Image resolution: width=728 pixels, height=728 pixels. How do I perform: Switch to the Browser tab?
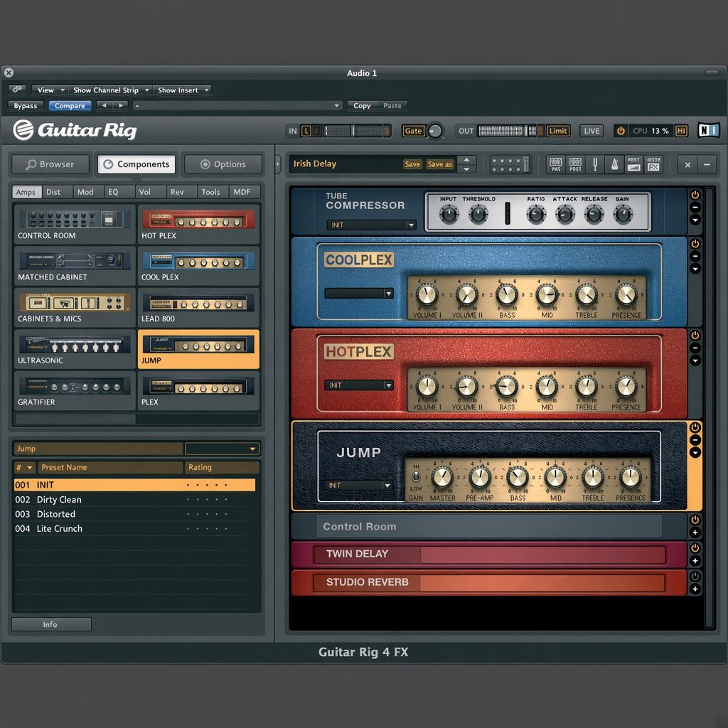50,164
